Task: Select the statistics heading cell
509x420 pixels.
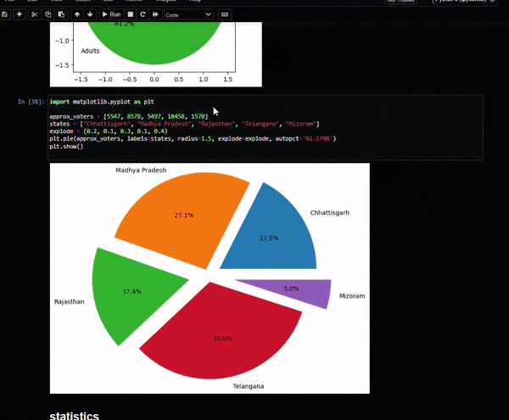Action: coord(75,415)
